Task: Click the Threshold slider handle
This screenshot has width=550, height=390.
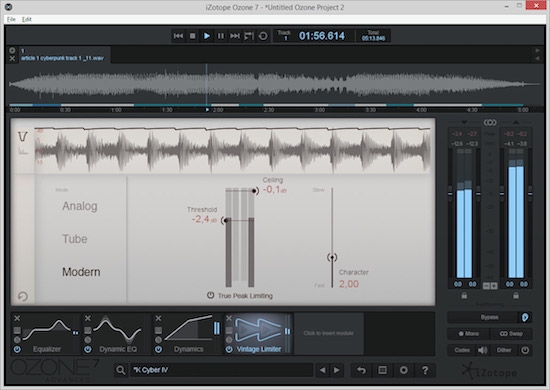Action: click(226, 220)
